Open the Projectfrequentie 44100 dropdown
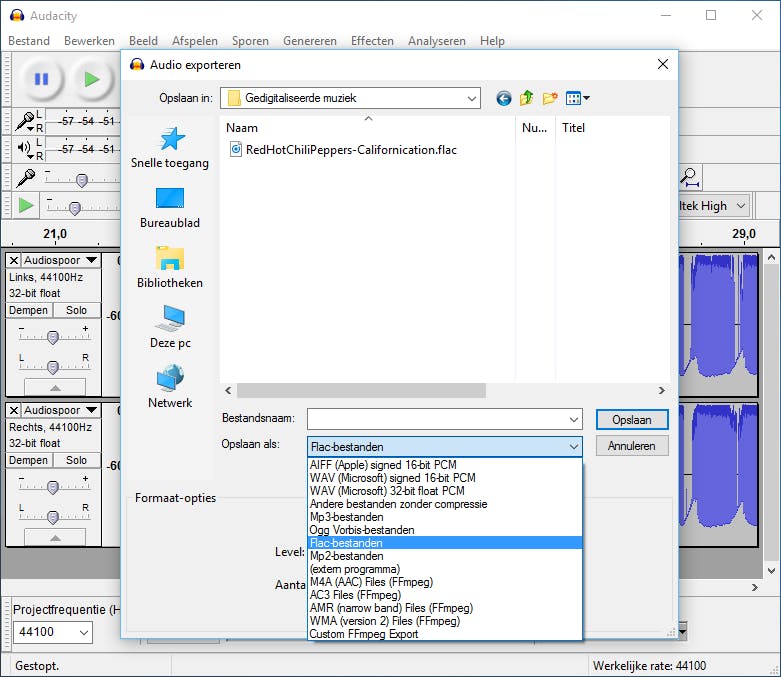The width and height of the screenshot is (781, 677). (52, 632)
